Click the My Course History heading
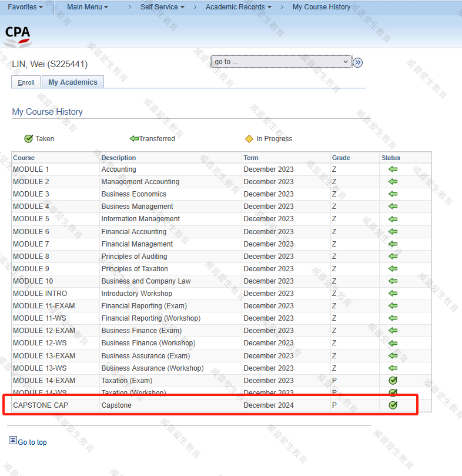This screenshot has width=462, height=476. pos(48,112)
